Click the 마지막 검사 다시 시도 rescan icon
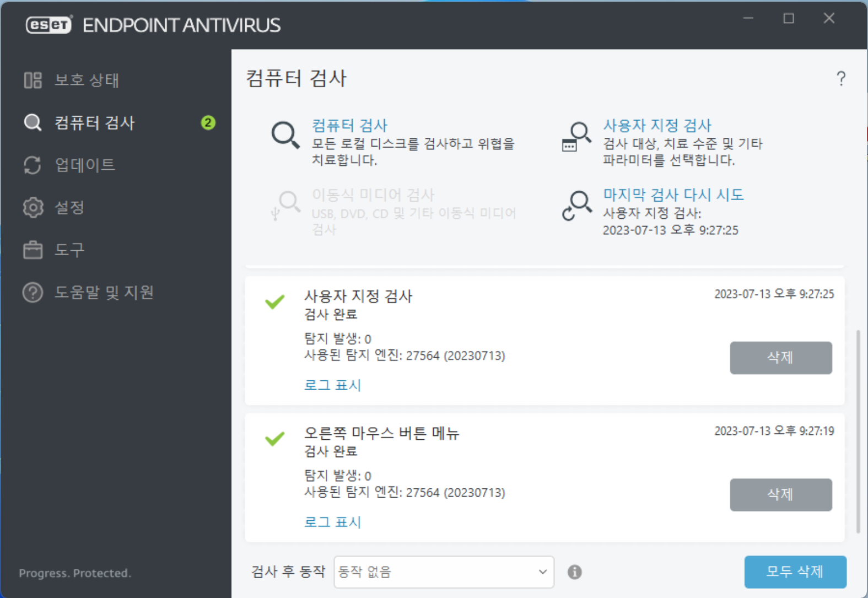The image size is (868, 598). 576,206
